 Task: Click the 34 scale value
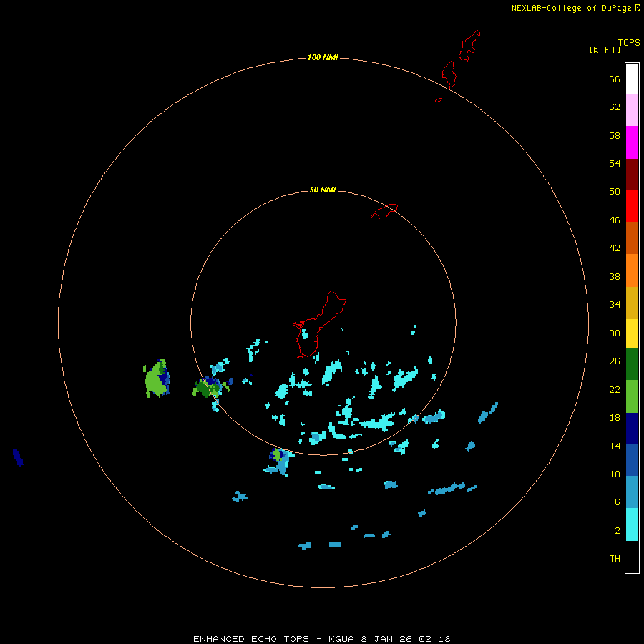pos(615,305)
